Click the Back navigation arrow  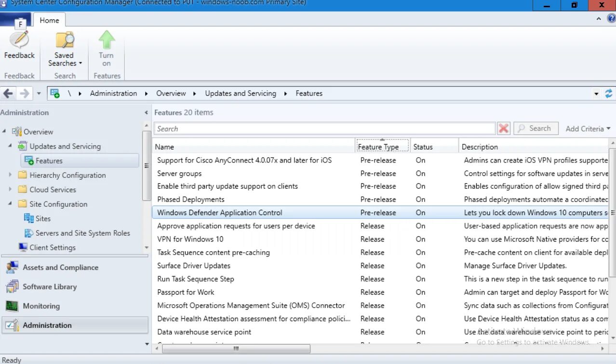coord(8,94)
